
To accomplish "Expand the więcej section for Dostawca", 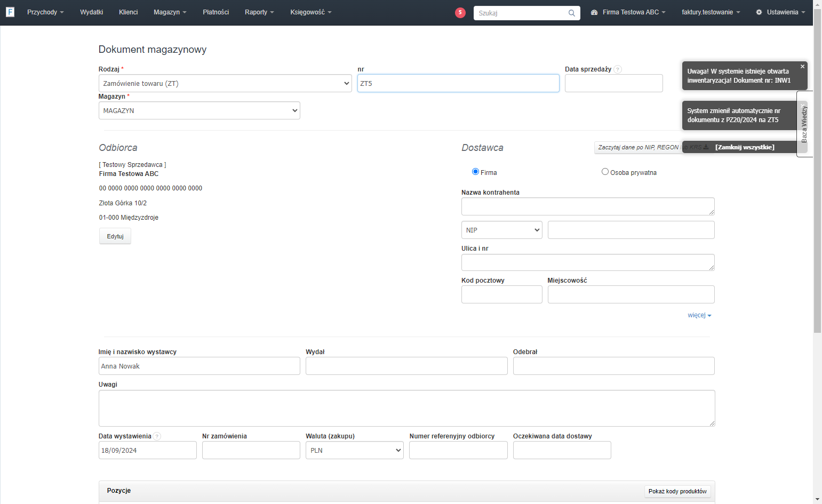I will pyautogui.click(x=699, y=315).
